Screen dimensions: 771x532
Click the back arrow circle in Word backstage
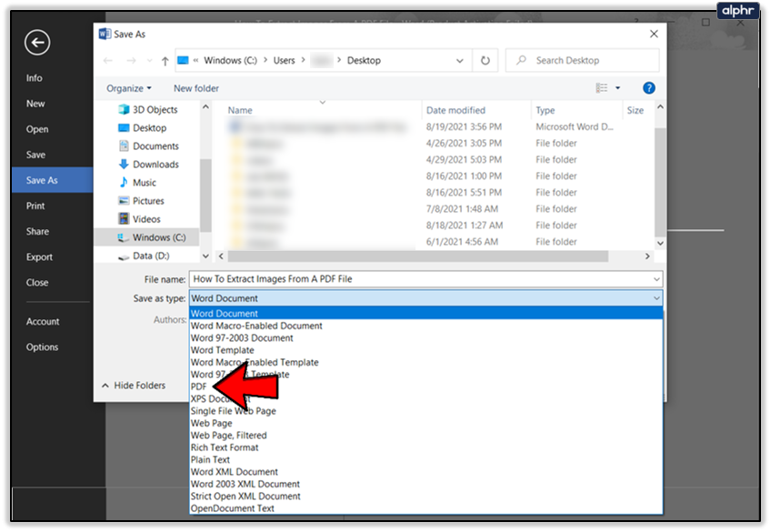click(x=37, y=43)
